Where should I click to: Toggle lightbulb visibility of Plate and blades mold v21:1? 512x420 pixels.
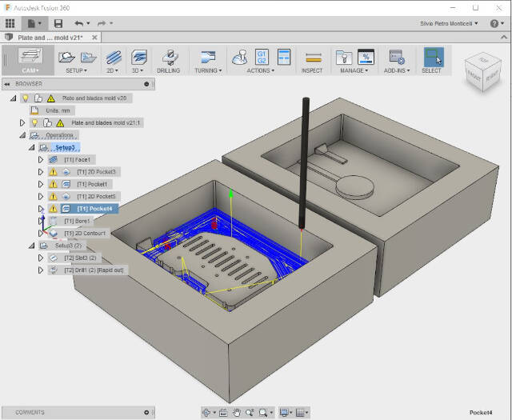tap(34, 122)
